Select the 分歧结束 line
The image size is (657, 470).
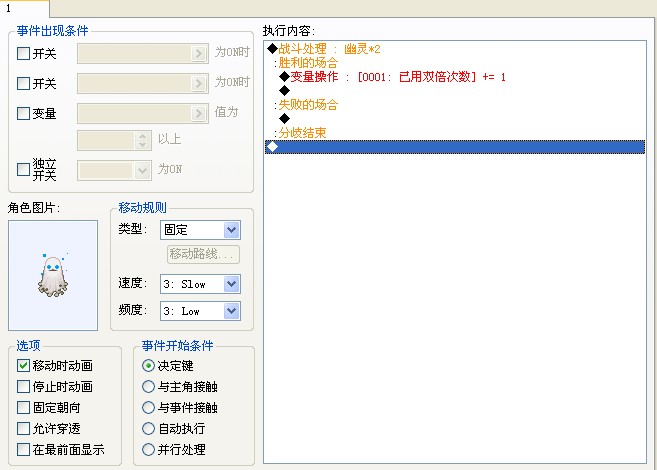455,133
